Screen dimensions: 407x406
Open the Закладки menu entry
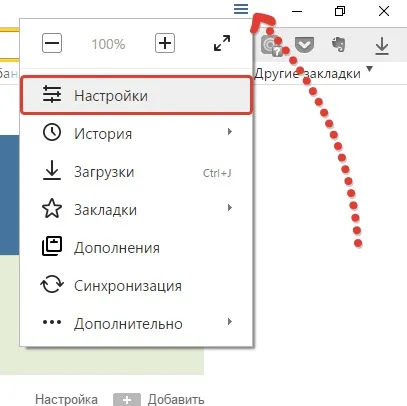pos(136,209)
